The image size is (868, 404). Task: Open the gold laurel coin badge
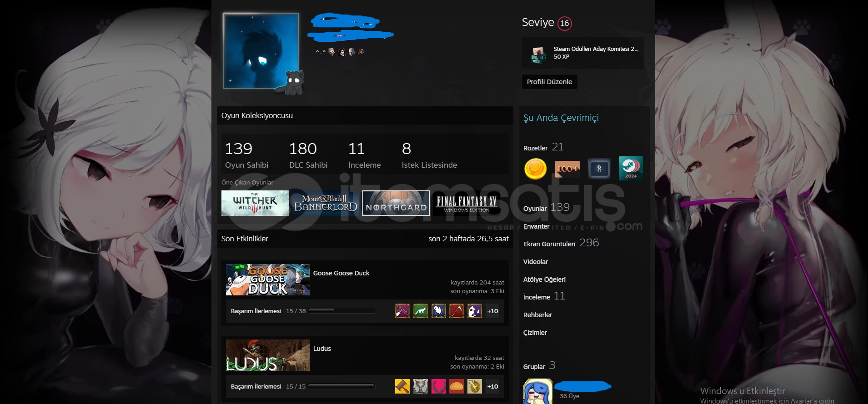click(535, 169)
